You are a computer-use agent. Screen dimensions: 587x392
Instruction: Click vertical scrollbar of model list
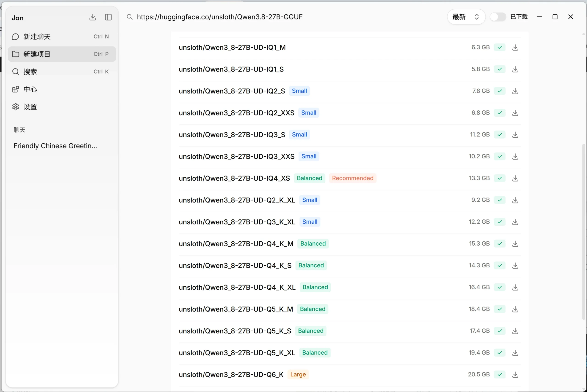584,231
